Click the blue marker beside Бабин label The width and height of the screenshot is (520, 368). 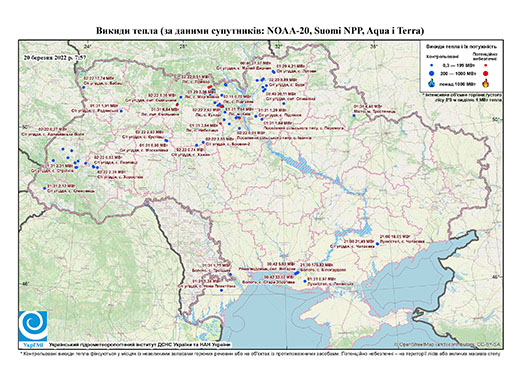(x=83, y=87)
